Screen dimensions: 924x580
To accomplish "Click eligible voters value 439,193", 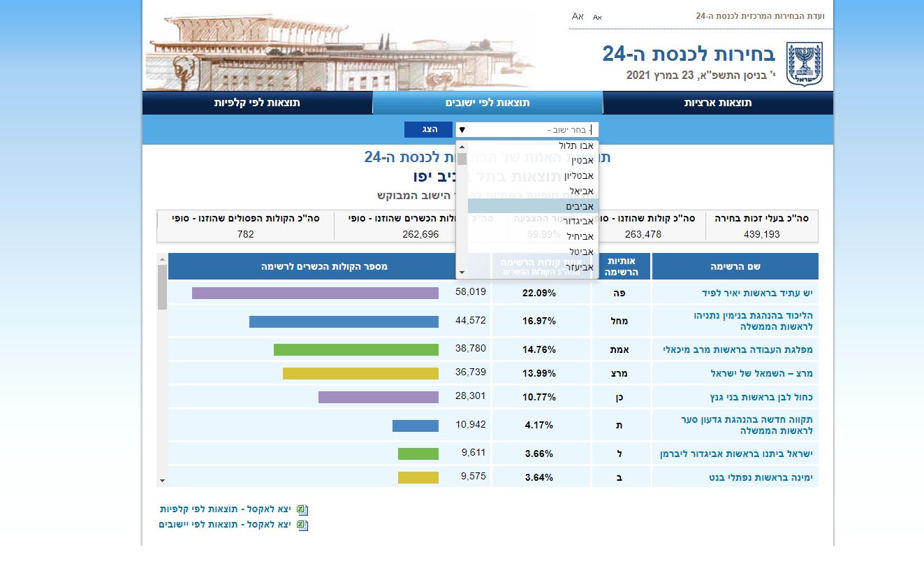I will click(x=762, y=234).
